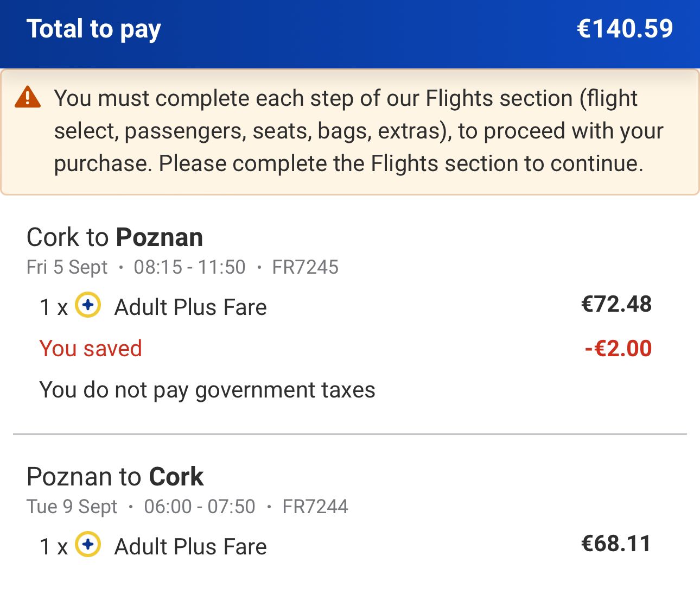This screenshot has height=606, width=700.
Task: Click the flight number FR7245
Action: (305, 267)
